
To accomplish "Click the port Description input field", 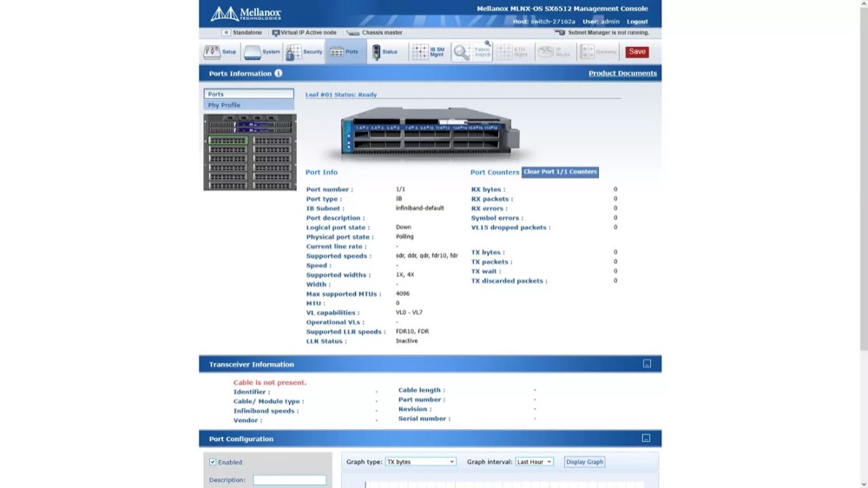I will (290, 479).
